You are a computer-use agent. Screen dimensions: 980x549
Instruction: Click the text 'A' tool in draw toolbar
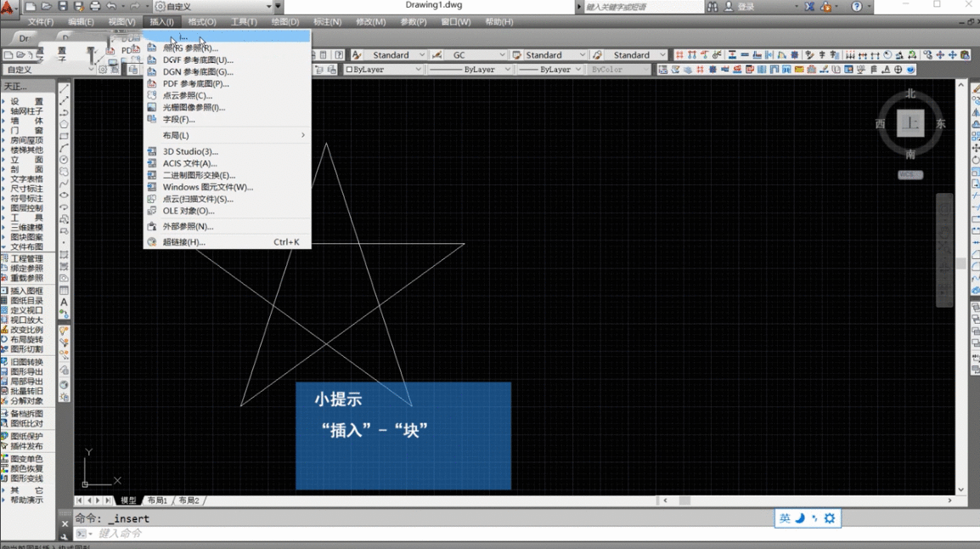[x=65, y=303]
